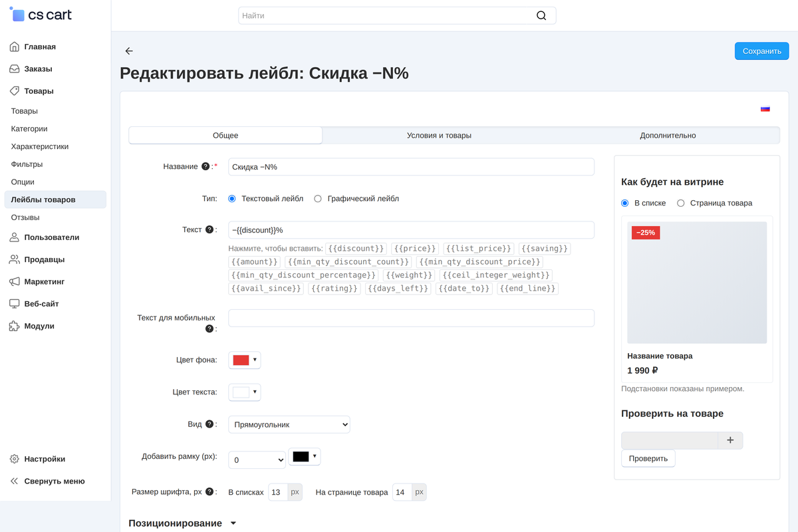Open the Вид dropdown Прямоугольник
The image size is (798, 532).
pyautogui.click(x=289, y=424)
